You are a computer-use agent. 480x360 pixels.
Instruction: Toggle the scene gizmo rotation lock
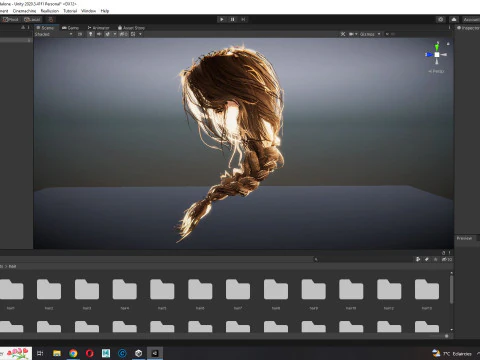click(x=448, y=44)
